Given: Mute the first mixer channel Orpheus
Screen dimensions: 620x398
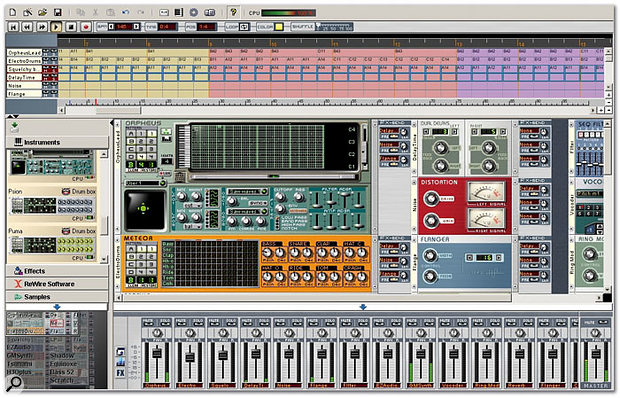Looking at the screenshot, I should point(148,323).
